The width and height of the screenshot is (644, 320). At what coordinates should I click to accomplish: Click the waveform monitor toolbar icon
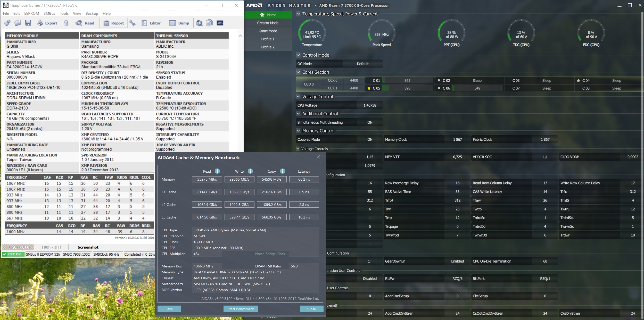(220, 23)
